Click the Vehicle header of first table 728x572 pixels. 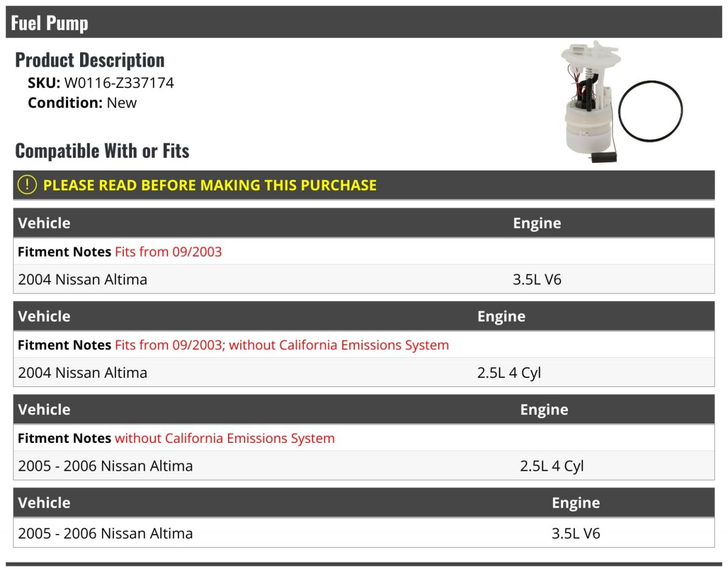[44, 223]
